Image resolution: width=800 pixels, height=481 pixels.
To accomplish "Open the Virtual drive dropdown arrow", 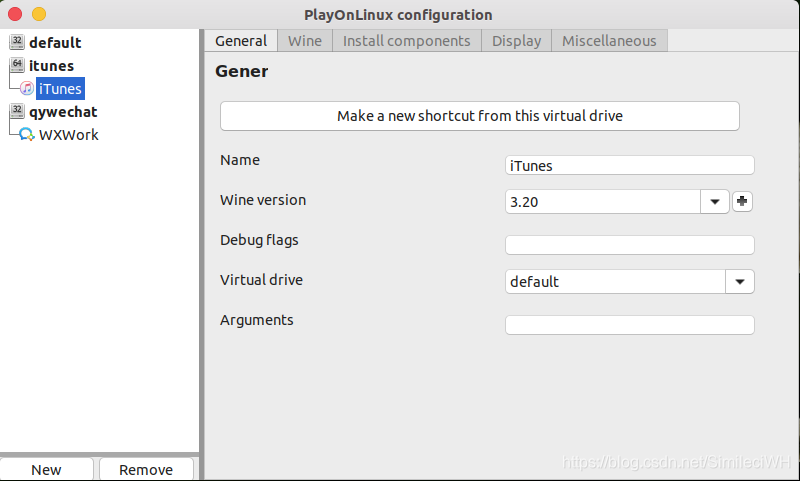I will (740, 282).
